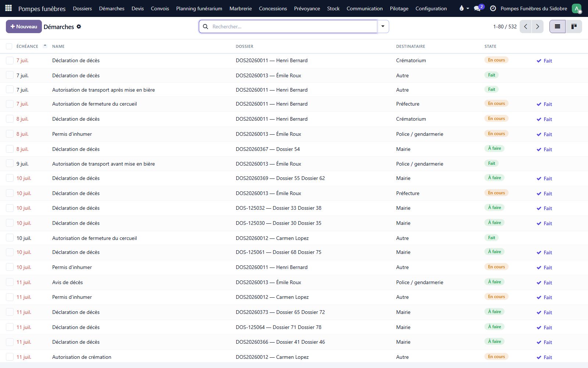Image resolution: width=588 pixels, height=368 pixels.
Task: Tick checkbox for Autorisation de crémation row
Action: (x=10, y=357)
